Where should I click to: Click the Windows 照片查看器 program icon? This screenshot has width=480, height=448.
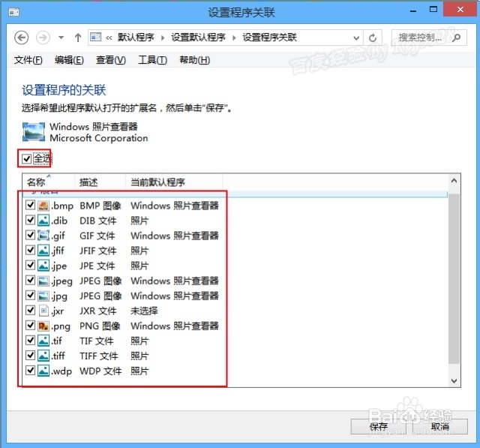pos(34,131)
